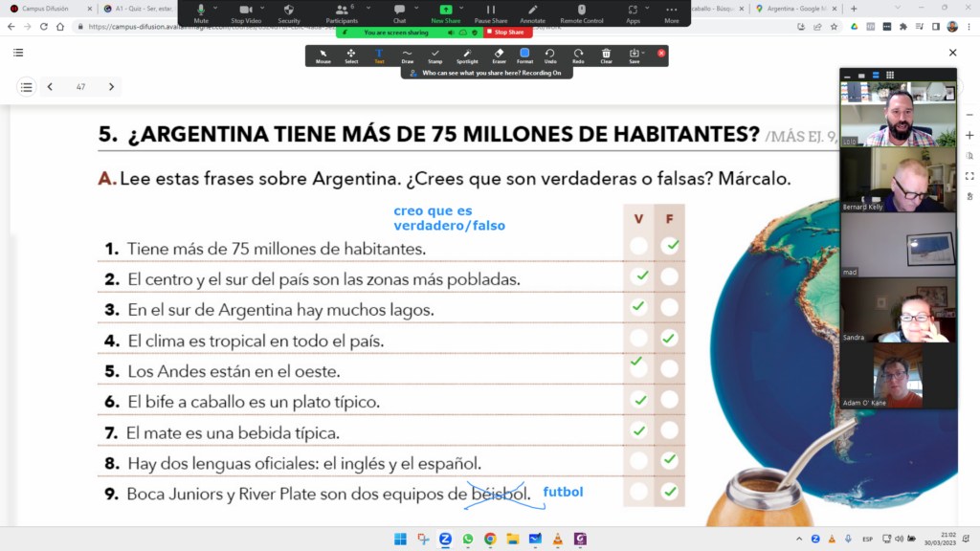This screenshot has height=551, width=980.
Task: Switch to the Campus Difusión browser tab
Action: 50,9
